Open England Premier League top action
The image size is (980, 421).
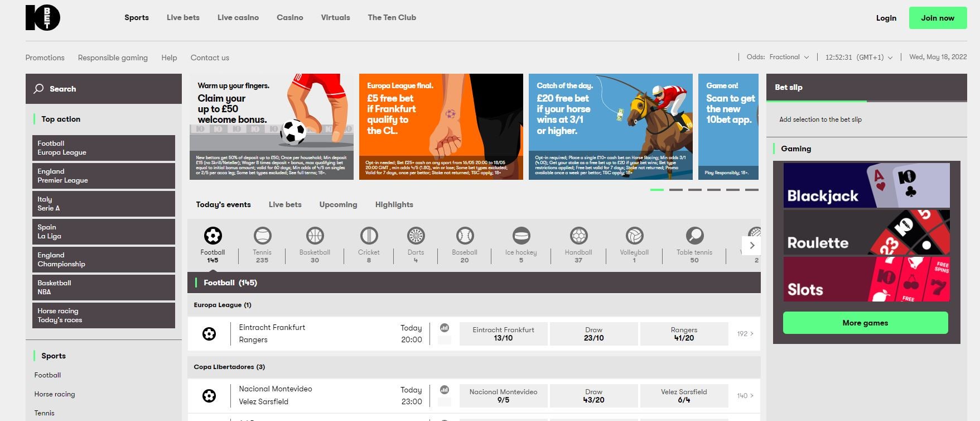pos(104,176)
